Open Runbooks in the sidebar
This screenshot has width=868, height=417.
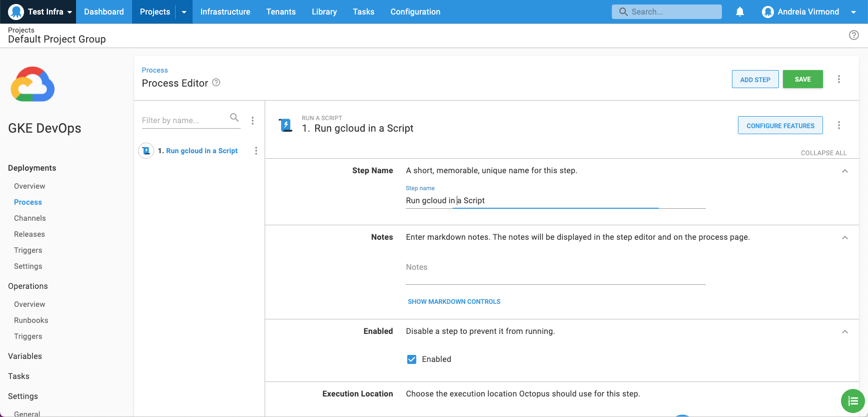pyautogui.click(x=31, y=320)
